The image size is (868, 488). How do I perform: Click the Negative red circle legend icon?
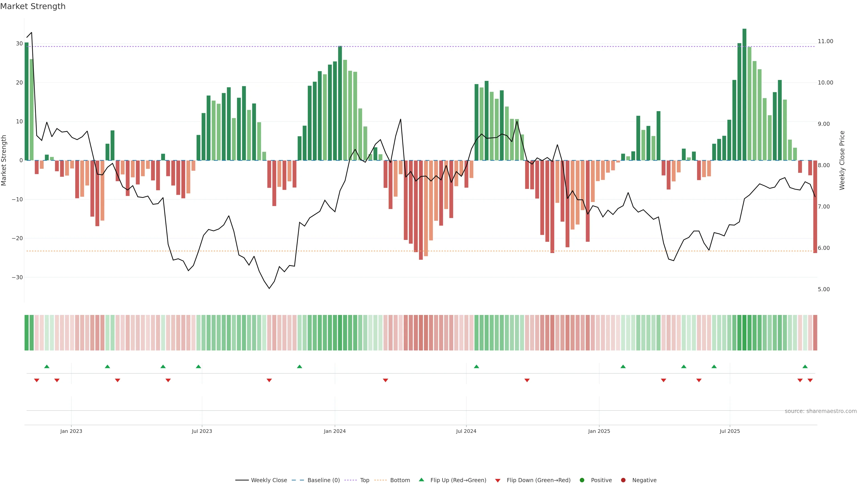(623, 480)
